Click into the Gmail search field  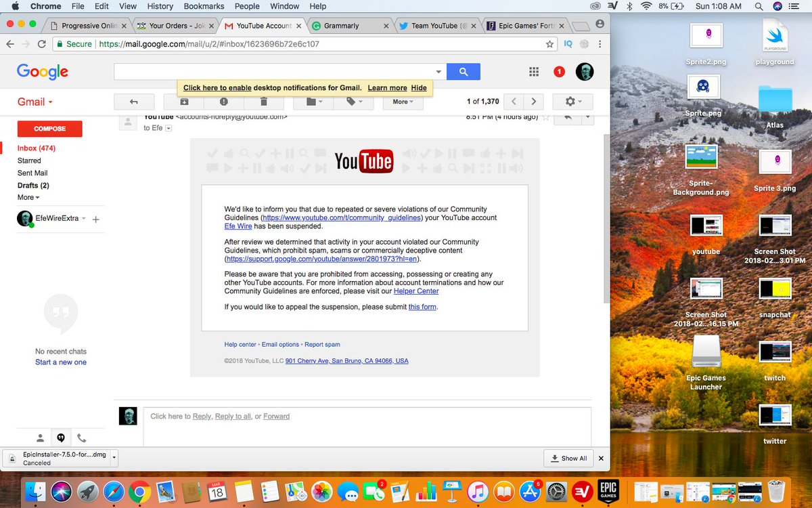pos(273,71)
